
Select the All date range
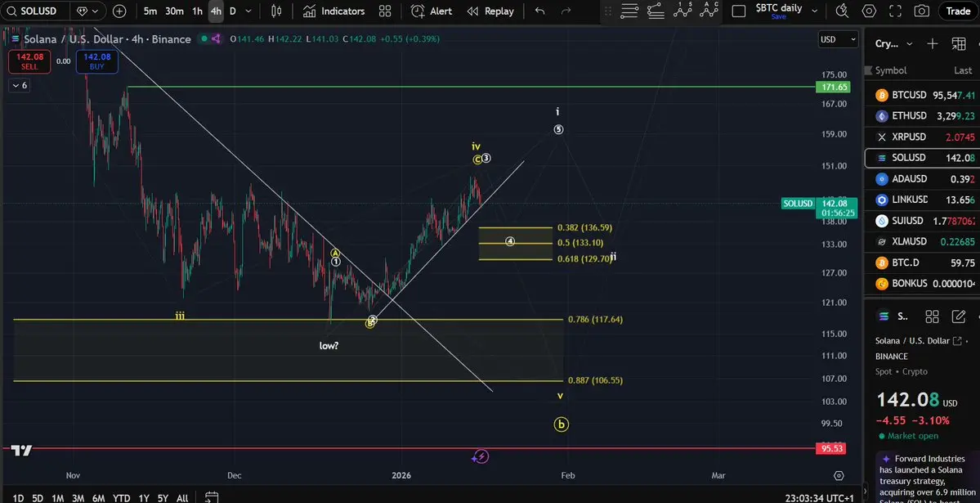182,498
